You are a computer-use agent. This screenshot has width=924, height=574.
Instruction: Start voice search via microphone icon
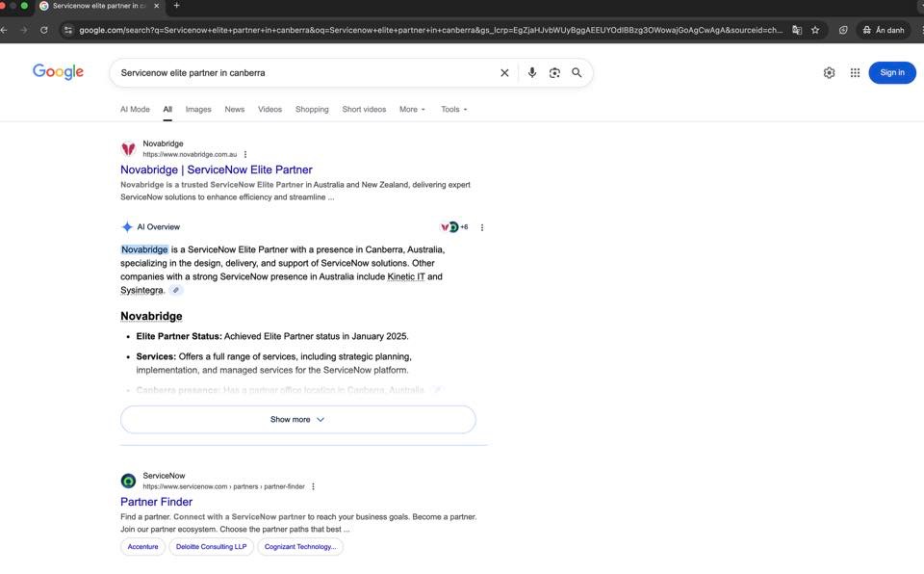(x=531, y=72)
